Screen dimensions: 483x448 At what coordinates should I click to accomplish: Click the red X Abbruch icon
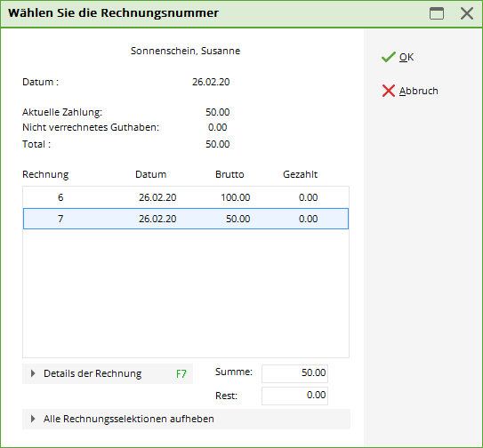pos(388,91)
